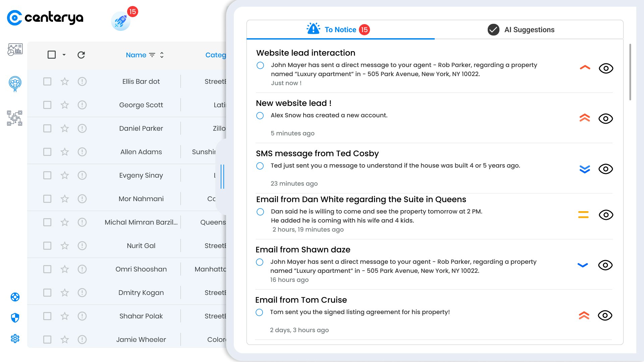The height and width of the screenshot is (362, 644).
Task: Click the notifications panel scrollbar
Action: pyautogui.click(x=630, y=72)
